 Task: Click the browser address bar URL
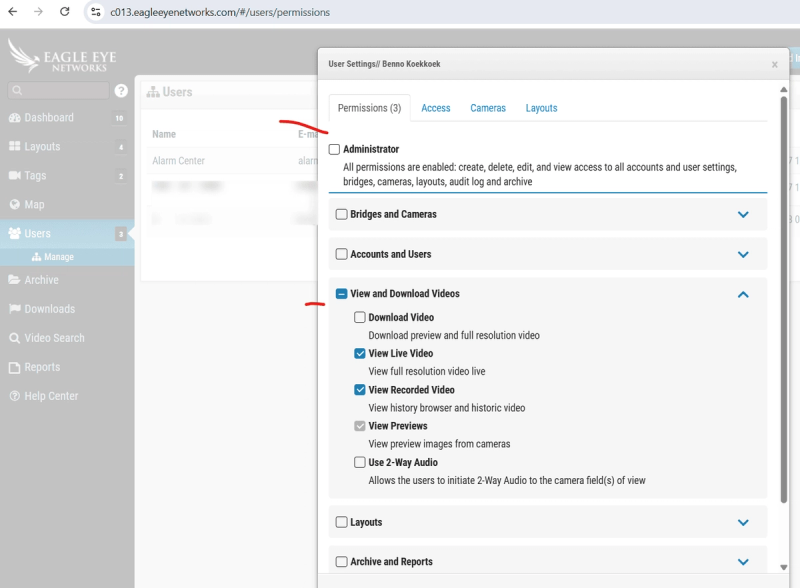click(220, 12)
